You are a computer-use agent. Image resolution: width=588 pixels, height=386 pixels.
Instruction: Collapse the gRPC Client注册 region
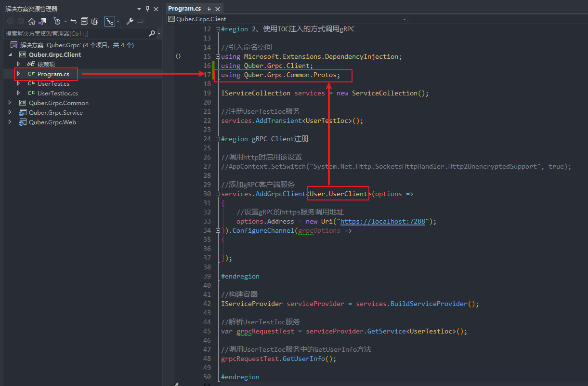[218, 139]
